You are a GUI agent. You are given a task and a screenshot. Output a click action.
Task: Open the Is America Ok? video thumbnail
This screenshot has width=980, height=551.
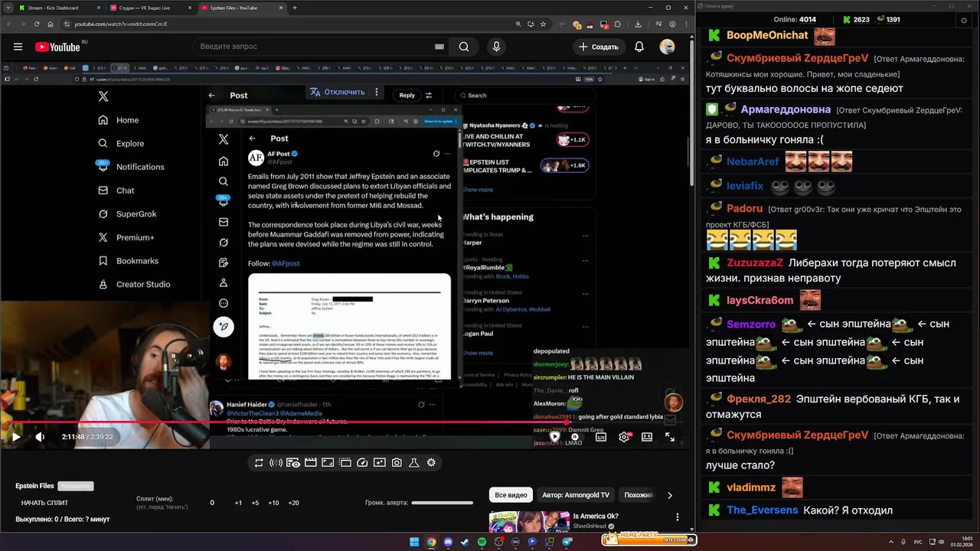[529, 522]
